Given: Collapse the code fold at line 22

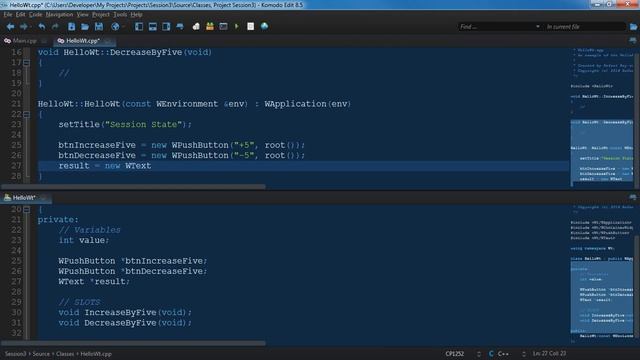Looking at the screenshot, I should coord(27,114).
